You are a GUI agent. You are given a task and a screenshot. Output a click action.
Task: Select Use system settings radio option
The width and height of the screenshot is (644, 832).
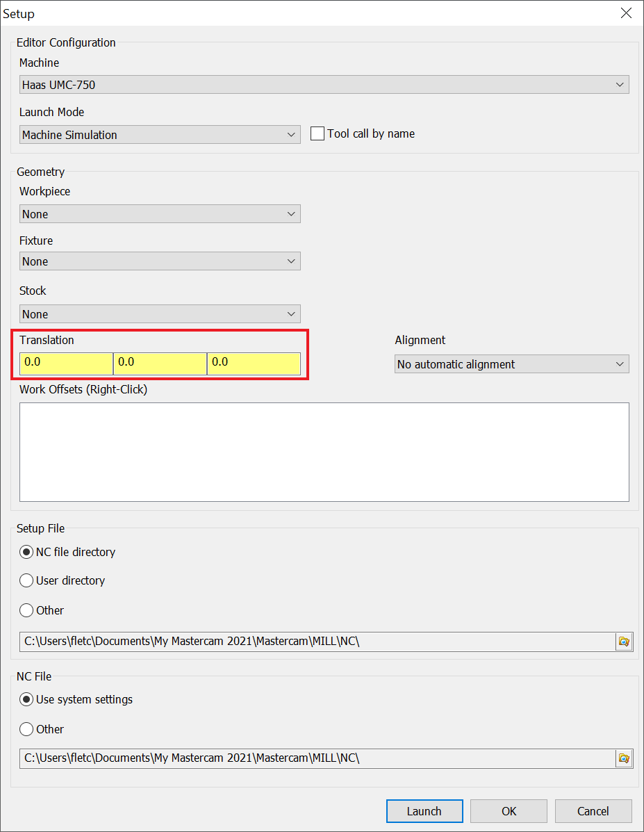click(26, 699)
